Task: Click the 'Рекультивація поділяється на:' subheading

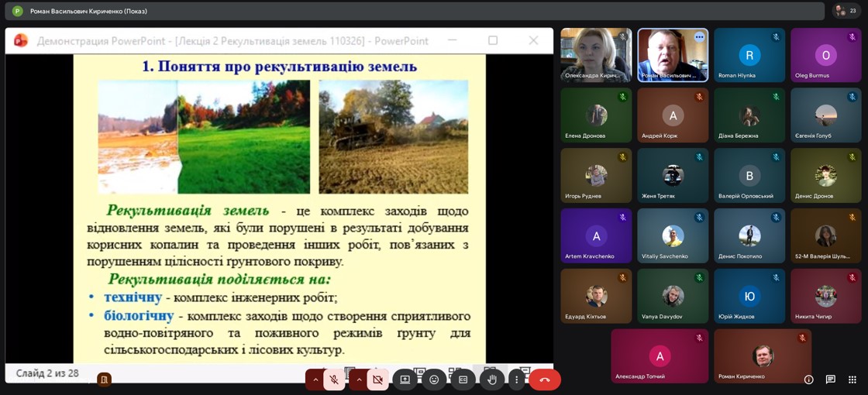Action: 220,279
